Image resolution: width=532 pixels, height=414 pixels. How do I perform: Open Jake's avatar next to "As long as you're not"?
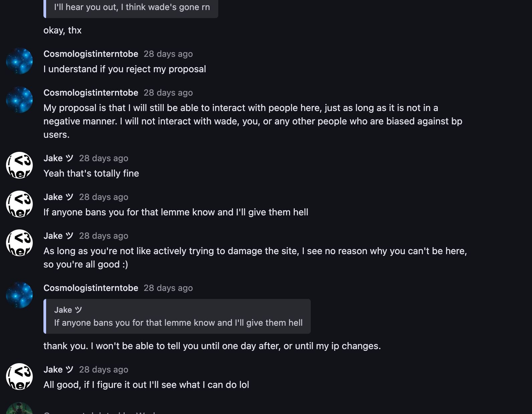point(19,243)
